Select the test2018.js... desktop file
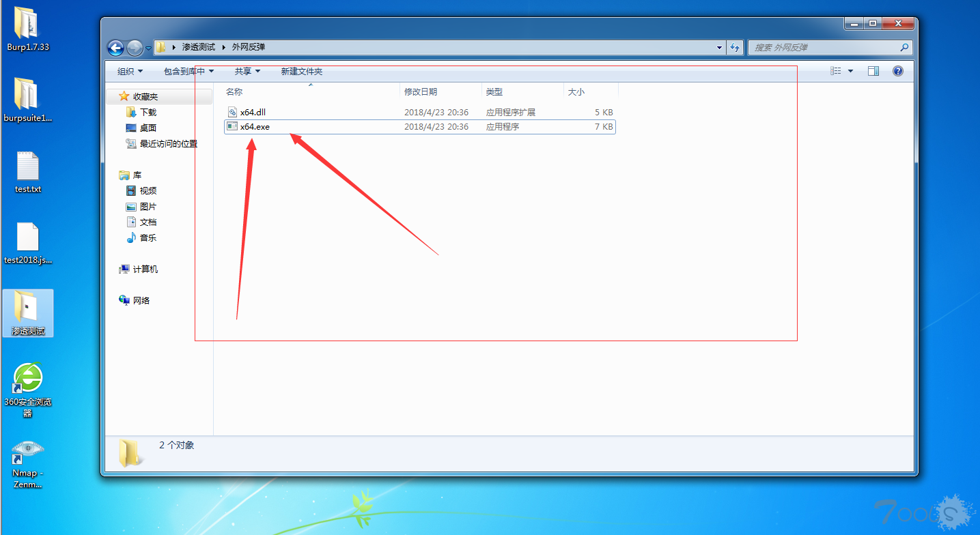Viewport: 980px width, 535px height. click(28, 242)
